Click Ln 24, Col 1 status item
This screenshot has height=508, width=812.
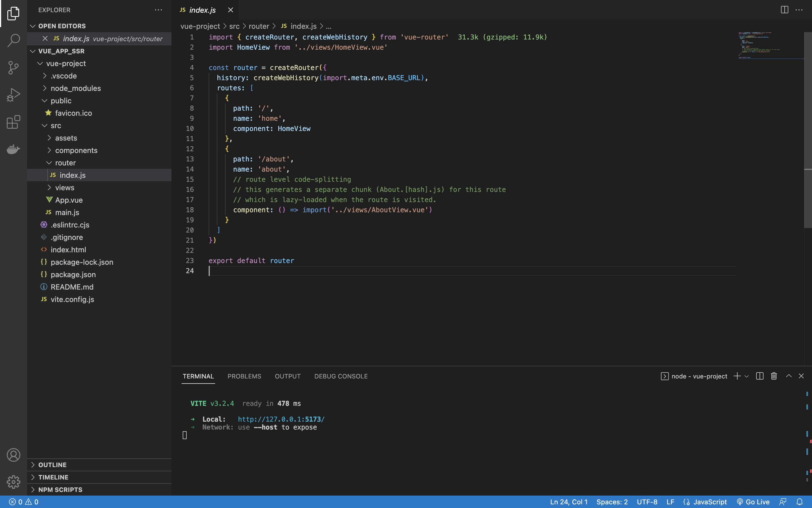click(569, 502)
